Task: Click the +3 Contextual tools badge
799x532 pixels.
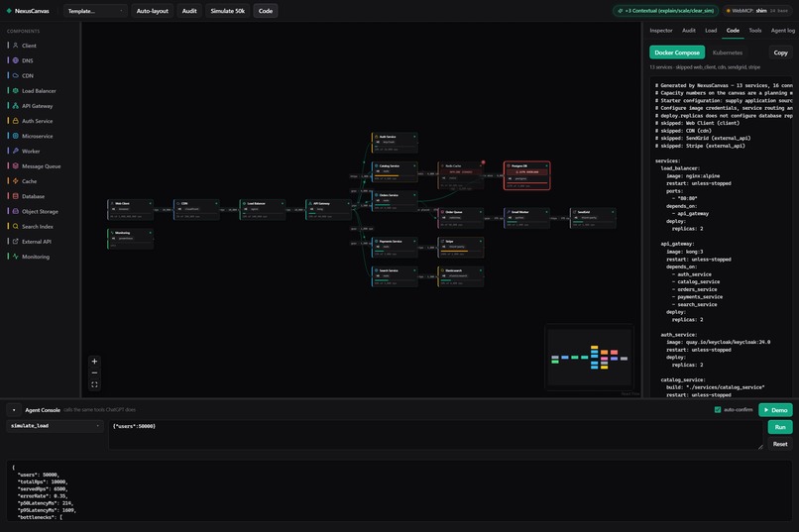Action: click(666, 11)
